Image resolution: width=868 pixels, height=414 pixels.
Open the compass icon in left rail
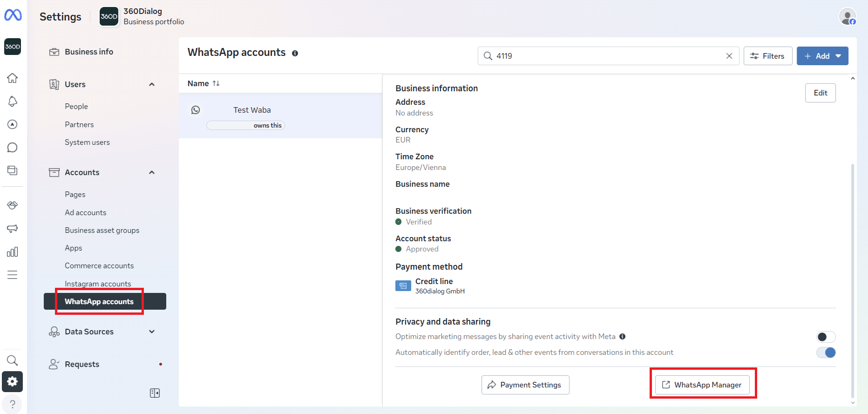point(13,124)
